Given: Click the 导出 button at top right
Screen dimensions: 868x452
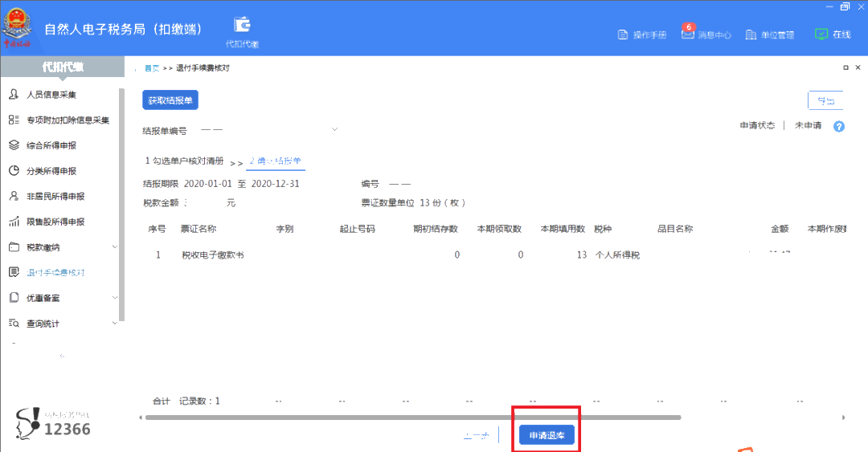Looking at the screenshot, I should point(826,100).
